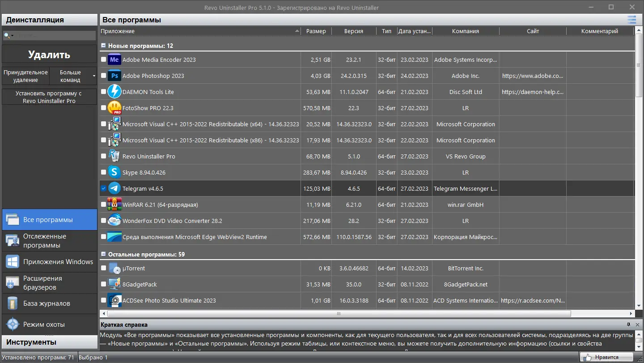This screenshot has height=363, width=644.
Task: Click the Нравится like button
Action: click(x=607, y=357)
